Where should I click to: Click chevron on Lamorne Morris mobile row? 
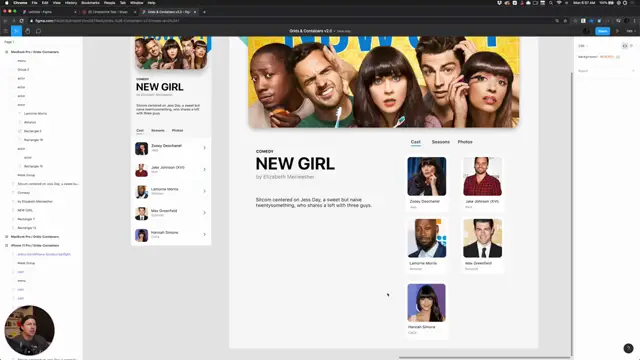click(x=204, y=191)
